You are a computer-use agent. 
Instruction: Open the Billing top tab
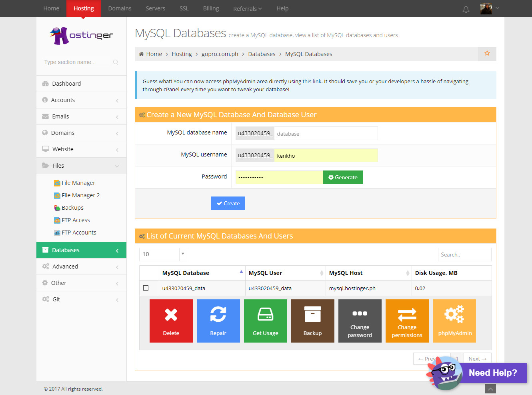(211, 8)
